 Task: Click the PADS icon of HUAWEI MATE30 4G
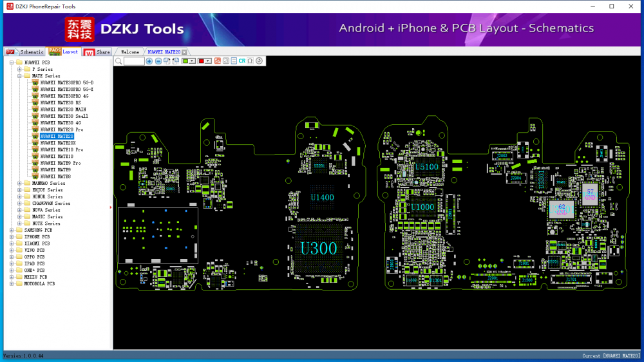tap(35, 123)
